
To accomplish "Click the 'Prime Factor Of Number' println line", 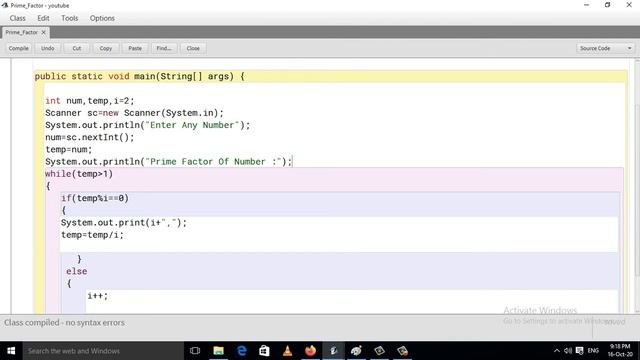I will click(169, 162).
